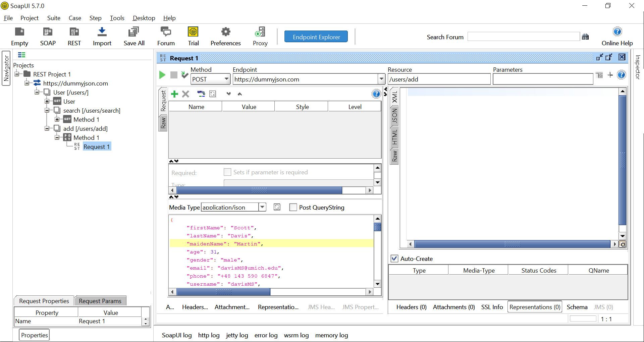The image size is (644, 342).
Task: Enable the Required parameter checkbox
Action: pos(227,172)
